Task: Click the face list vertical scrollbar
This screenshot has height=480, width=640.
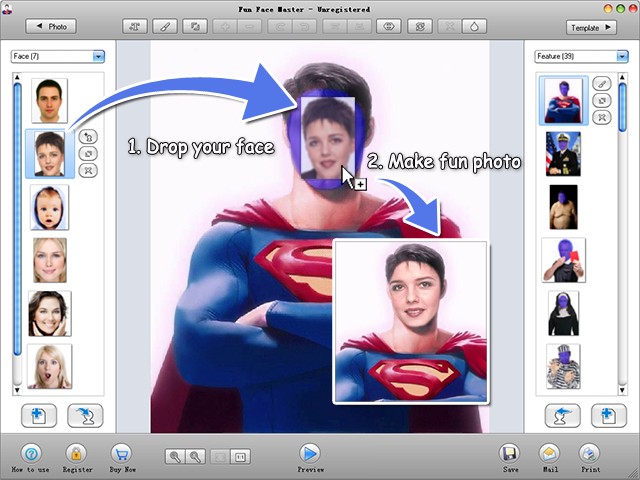Action: click(17, 220)
